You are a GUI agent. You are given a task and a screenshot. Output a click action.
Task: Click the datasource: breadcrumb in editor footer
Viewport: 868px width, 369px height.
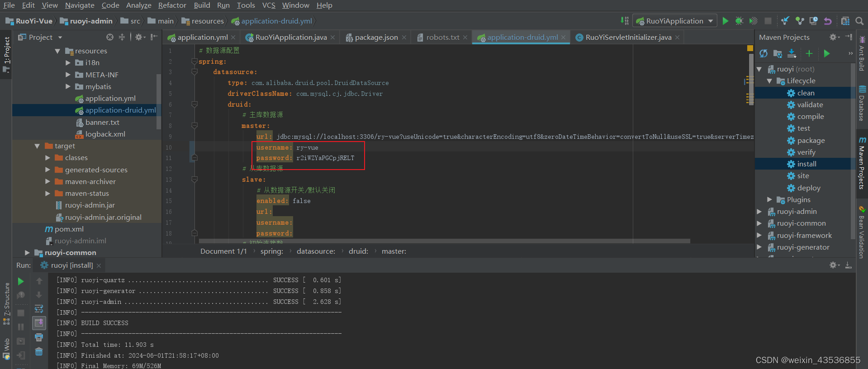(x=316, y=251)
